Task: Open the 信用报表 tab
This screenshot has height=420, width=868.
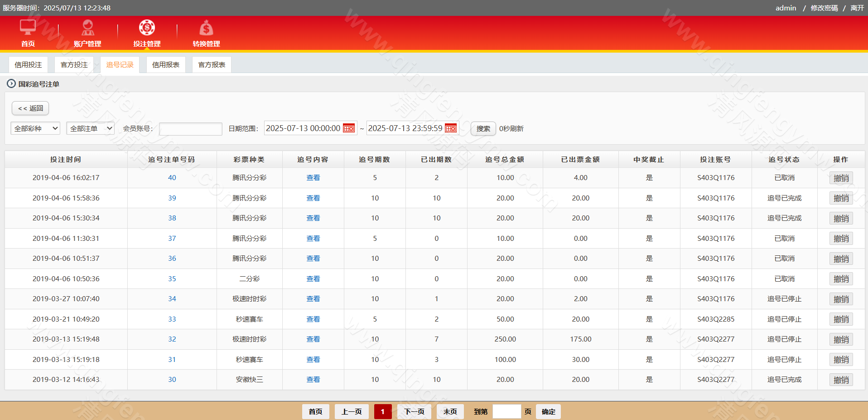Action: (166, 65)
